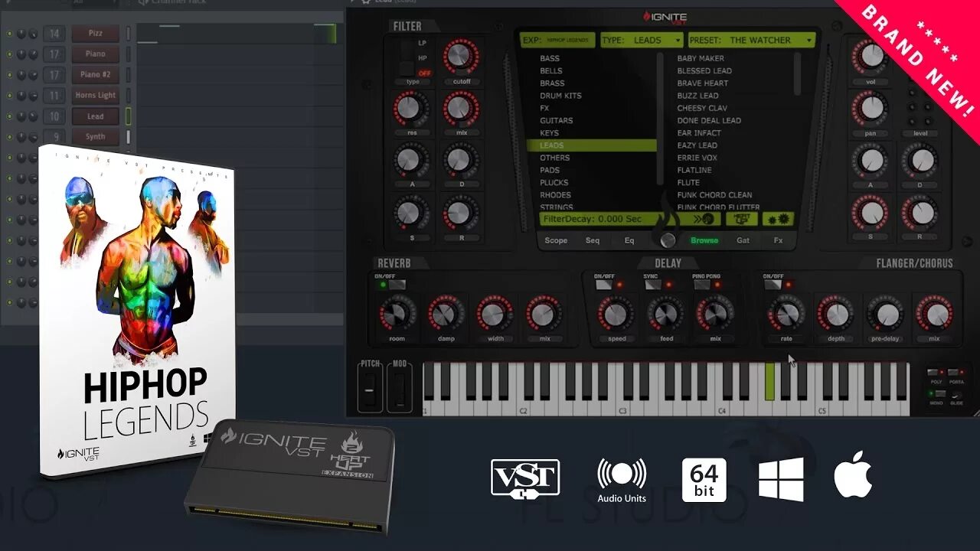Select GUITARS in the type list
This screenshot has width=980, height=551.
point(556,120)
